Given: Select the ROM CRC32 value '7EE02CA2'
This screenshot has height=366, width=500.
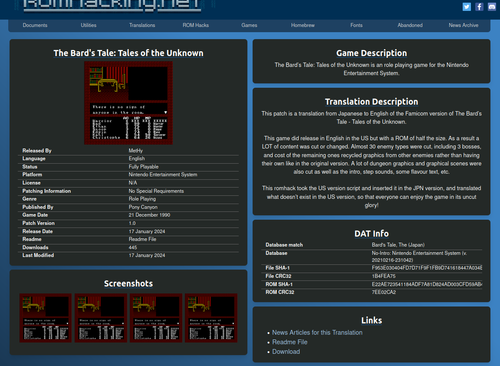Looking at the screenshot, I should (384, 292).
